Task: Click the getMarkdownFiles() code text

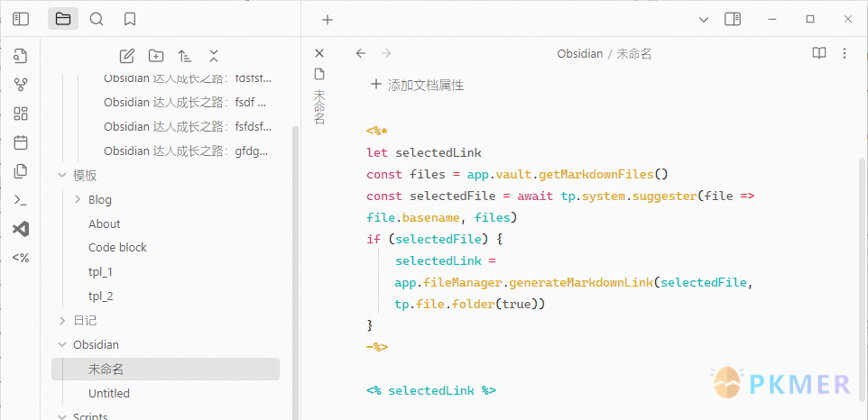Action: pos(604,175)
